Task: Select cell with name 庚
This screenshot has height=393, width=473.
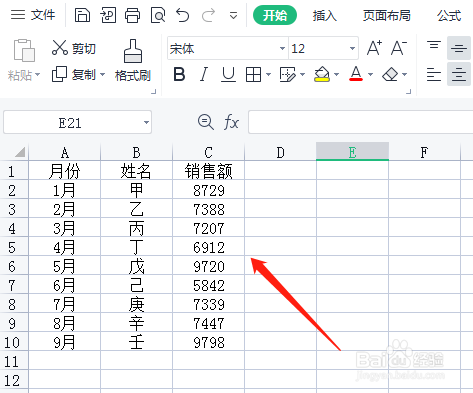Action: click(137, 304)
